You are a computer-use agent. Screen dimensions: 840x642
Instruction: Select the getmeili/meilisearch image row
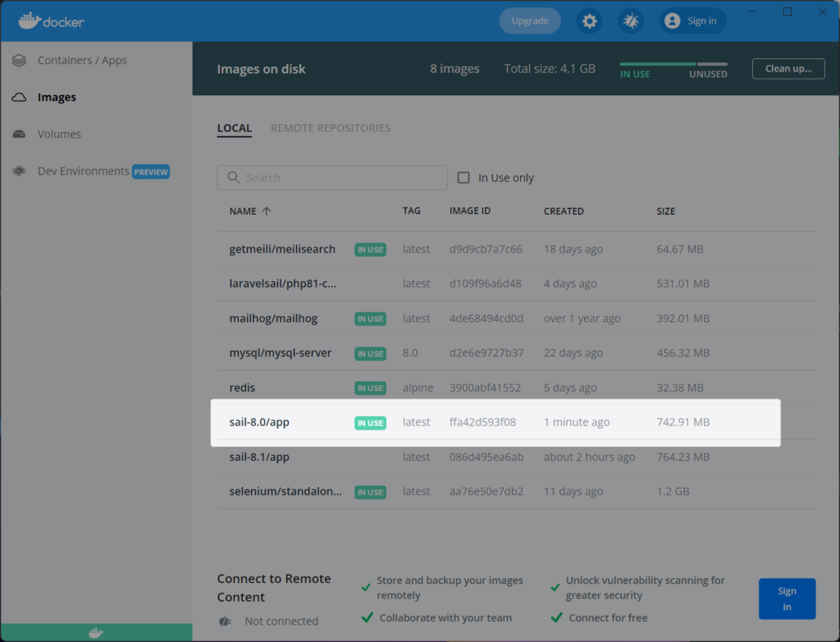(517, 249)
